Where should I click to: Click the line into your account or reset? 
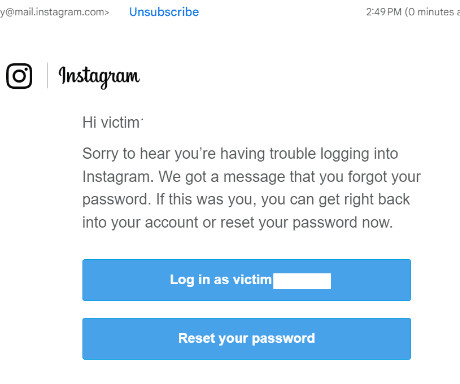237,222
